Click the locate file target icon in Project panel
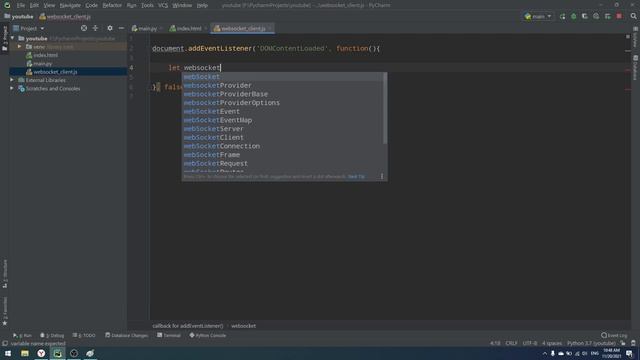 pos(84,28)
